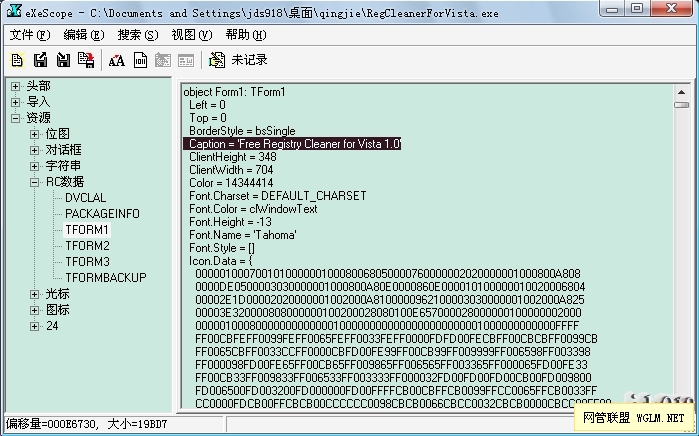Click the eXeScope title bar application icon
This screenshot has width=699, height=436.
point(14,11)
